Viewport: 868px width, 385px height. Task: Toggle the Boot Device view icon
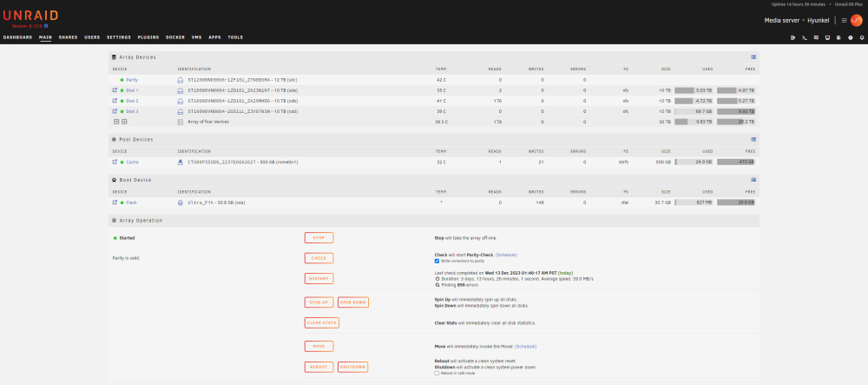(x=753, y=180)
